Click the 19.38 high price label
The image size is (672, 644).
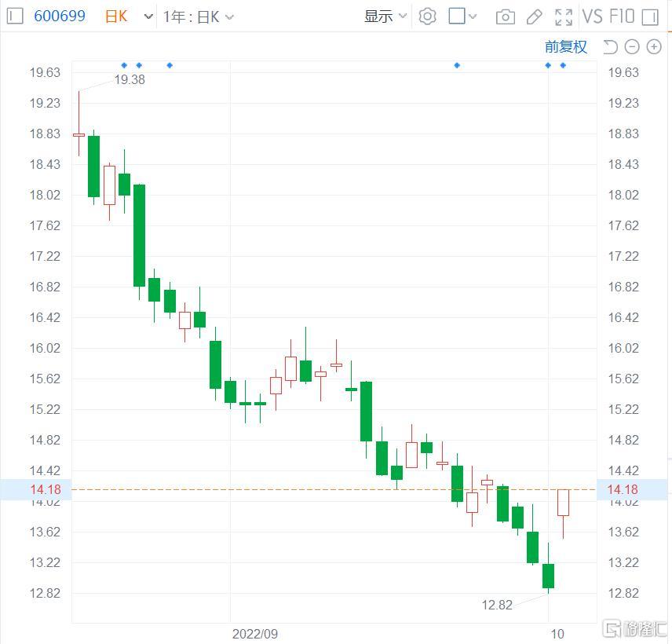point(130,80)
